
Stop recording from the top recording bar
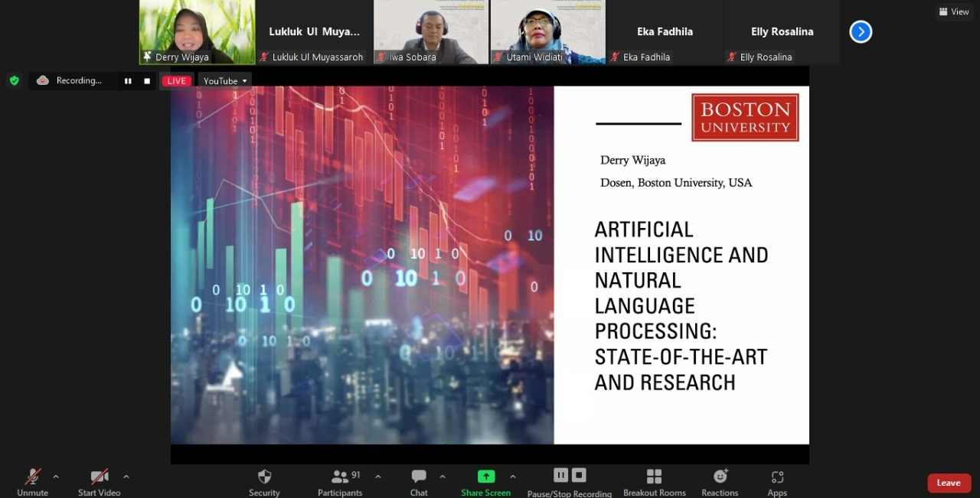tap(147, 81)
